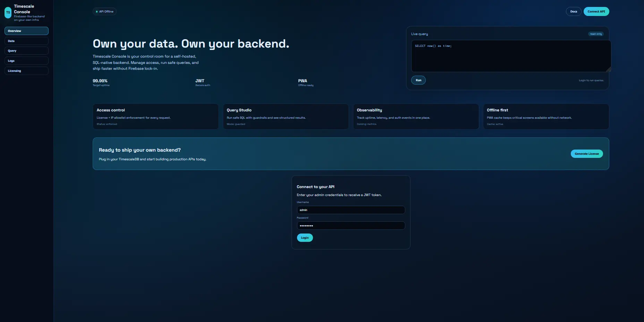
Task: Select the Access control card
Action: (155, 117)
